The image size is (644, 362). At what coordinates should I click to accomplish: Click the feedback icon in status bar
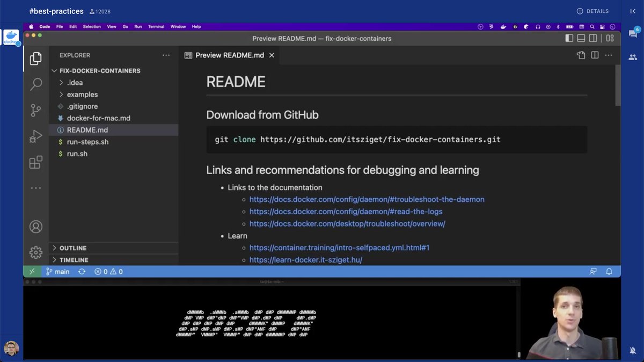(593, 271)
